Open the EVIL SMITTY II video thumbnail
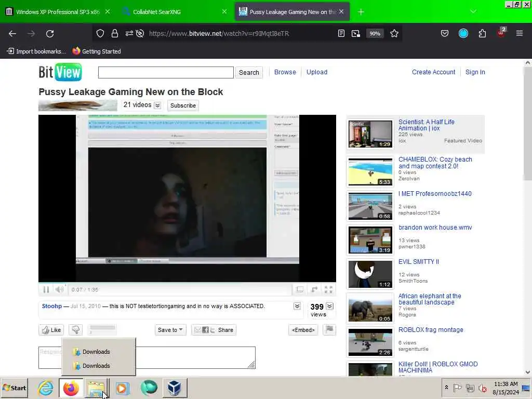532x399 pixels. coord(370,274)
